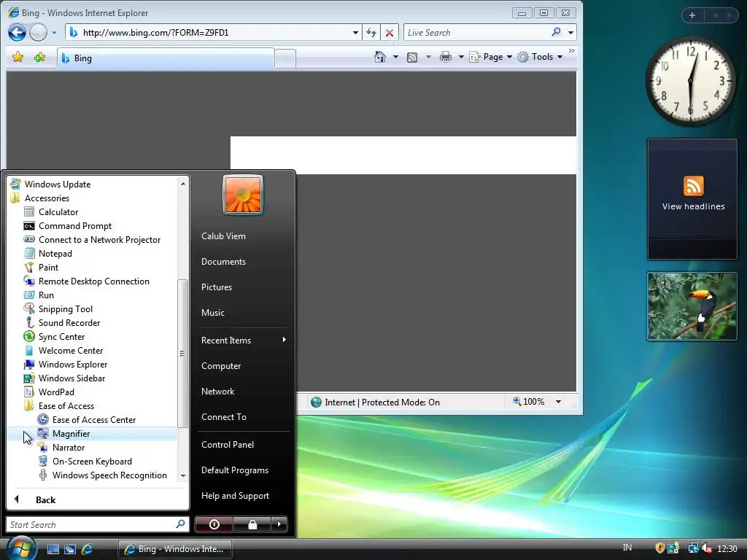The width and height of the screenshot is (747, 560).
Task: Click the RSS Feeds toolbar icon
Action: 412,58
